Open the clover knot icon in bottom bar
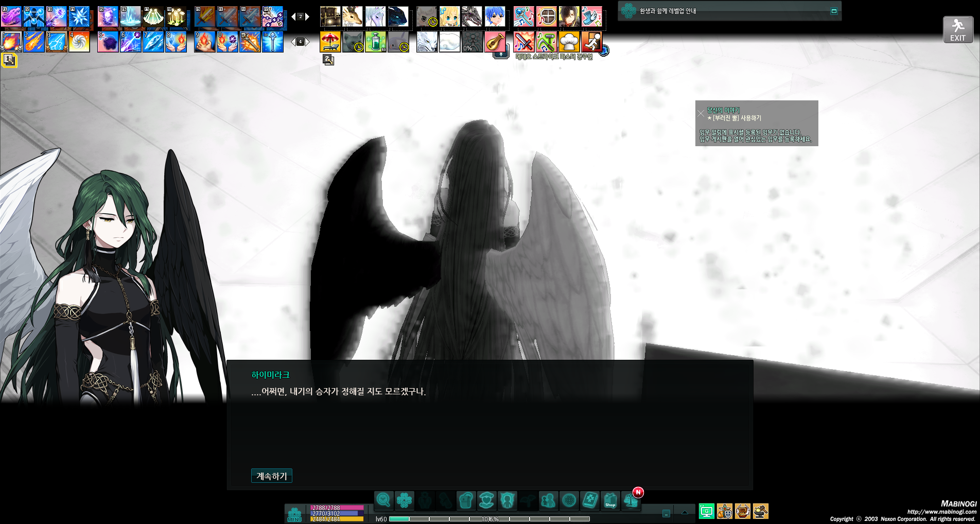Screen dimensions: 980x524 pyautogui.click(x=404, y=500)
